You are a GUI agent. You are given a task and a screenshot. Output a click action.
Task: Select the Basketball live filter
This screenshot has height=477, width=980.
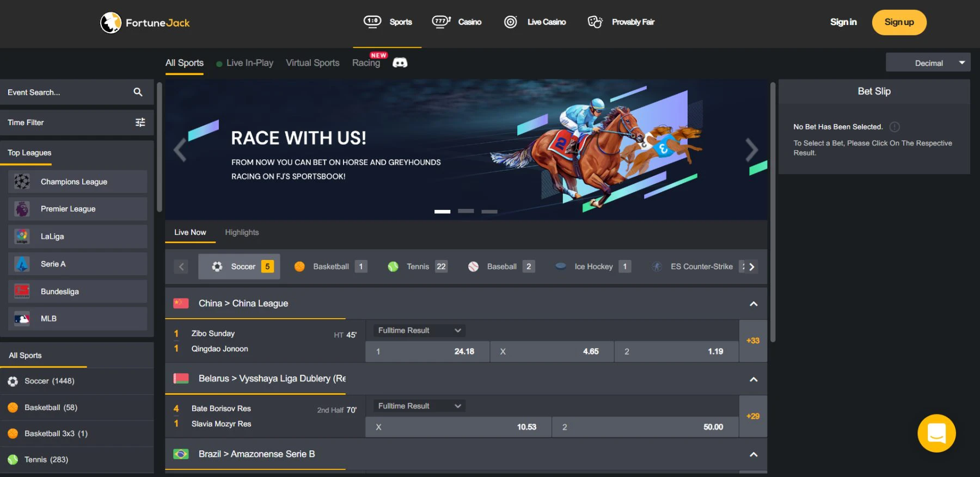[330, 267]
